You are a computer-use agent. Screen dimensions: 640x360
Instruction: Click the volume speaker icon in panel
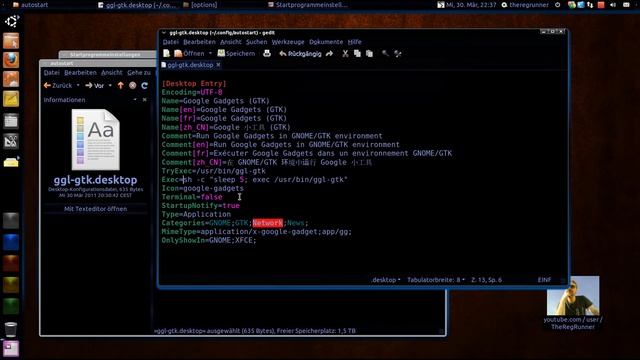(613, 5)
